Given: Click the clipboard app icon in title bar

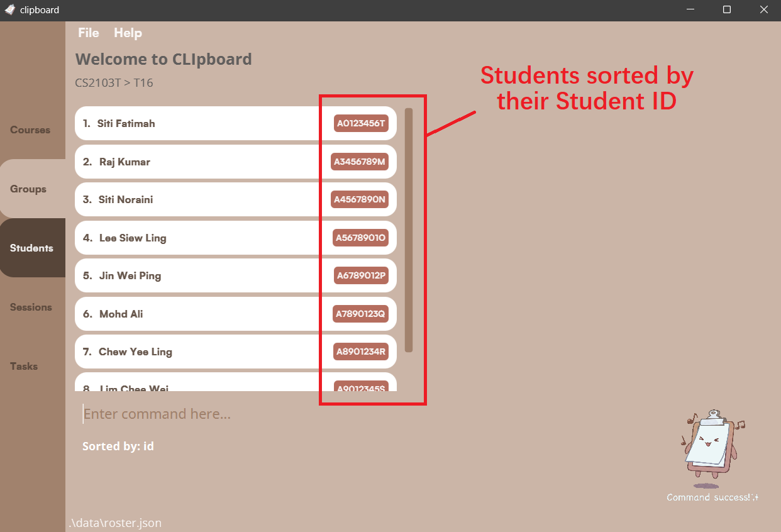Looking at the screenshot, I should [9, 9].
